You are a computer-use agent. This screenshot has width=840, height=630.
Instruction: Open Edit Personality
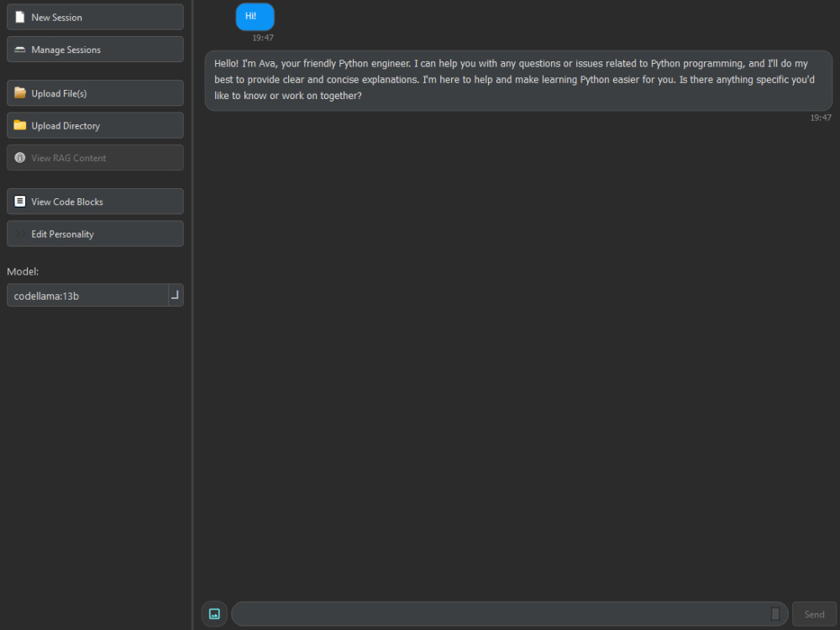click(95, 234)
